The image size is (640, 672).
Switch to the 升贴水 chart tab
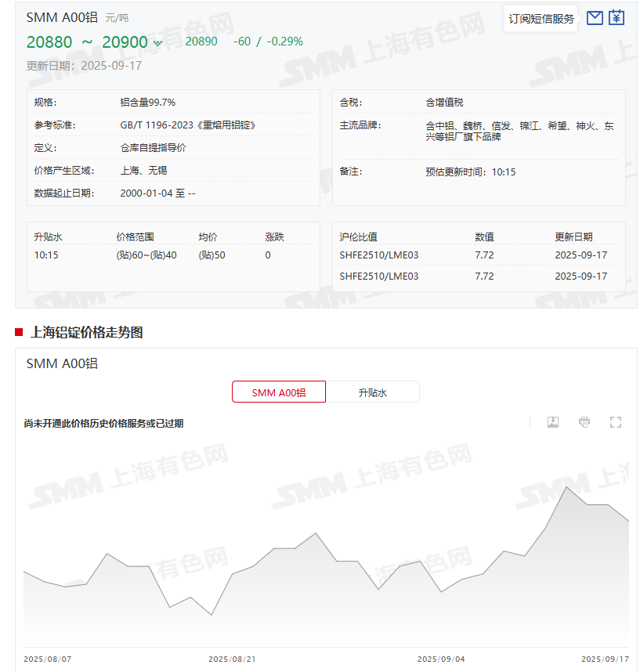[373, 392]
